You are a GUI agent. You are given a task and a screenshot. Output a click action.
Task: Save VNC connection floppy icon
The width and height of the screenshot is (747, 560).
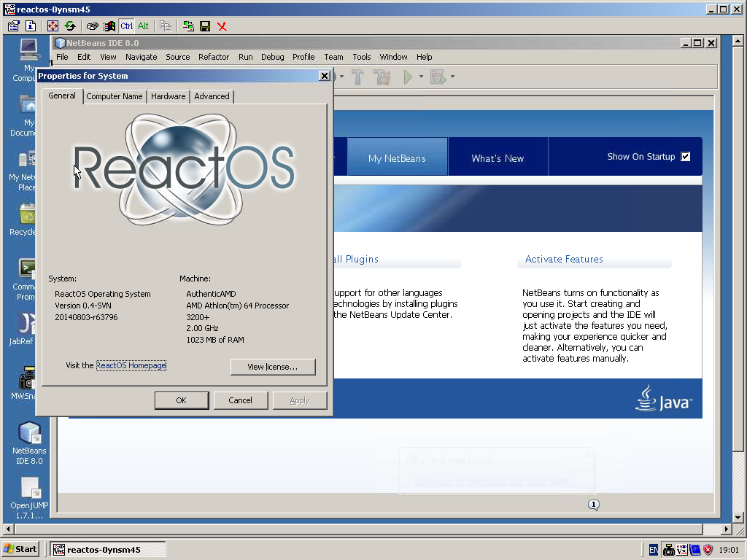pos(205,26)
